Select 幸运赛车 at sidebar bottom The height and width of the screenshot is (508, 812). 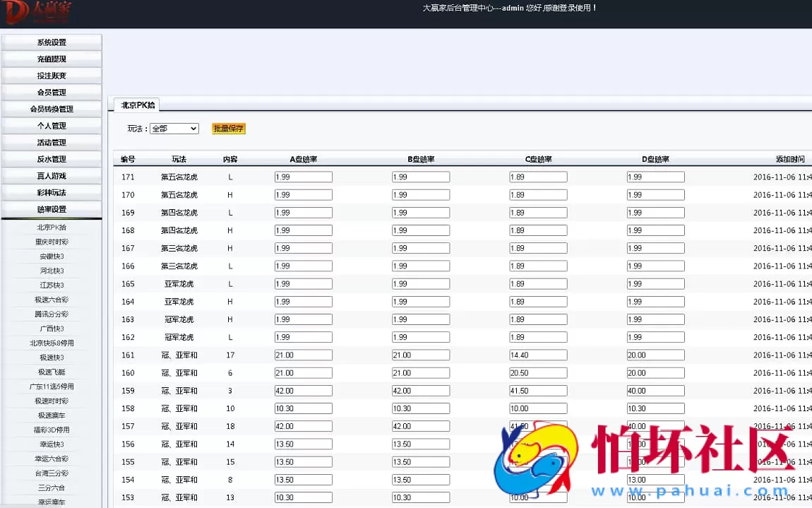coord(51,502)
